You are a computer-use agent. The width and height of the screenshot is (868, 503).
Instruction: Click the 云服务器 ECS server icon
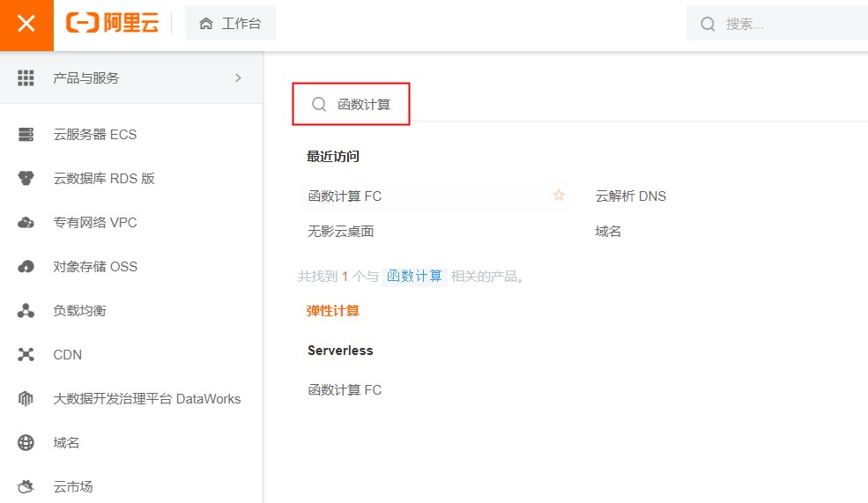tap(26, 135)
